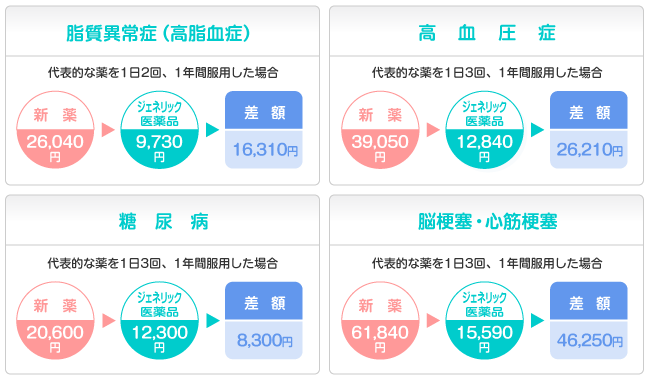Click the pink 新薬 20,600円 circle
The image size is (649, 379).
tap(55, 321)
